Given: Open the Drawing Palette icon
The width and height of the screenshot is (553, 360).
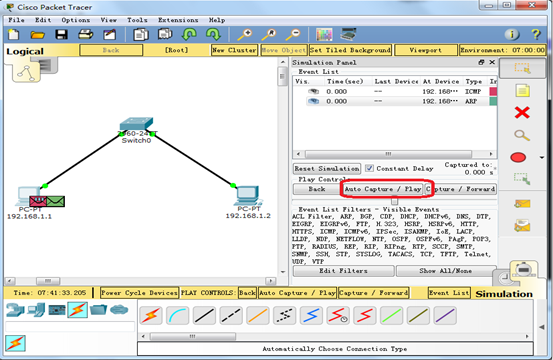Looking at the screenshot, I should tap(324, 35).
